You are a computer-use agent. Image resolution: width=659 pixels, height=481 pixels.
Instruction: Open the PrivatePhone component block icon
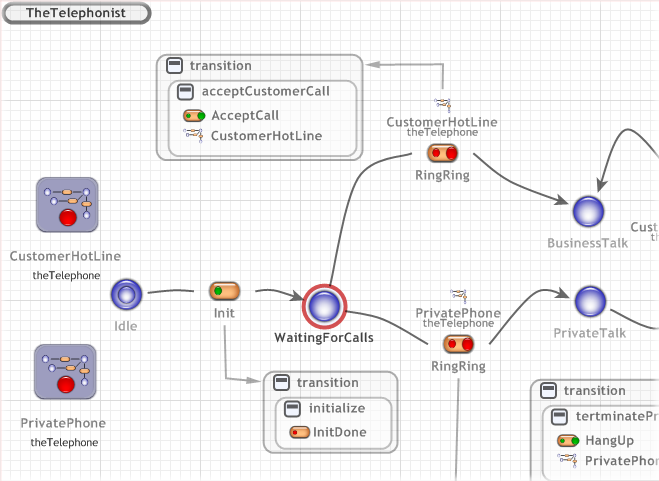pyautogui.click(x=66, y=374)
